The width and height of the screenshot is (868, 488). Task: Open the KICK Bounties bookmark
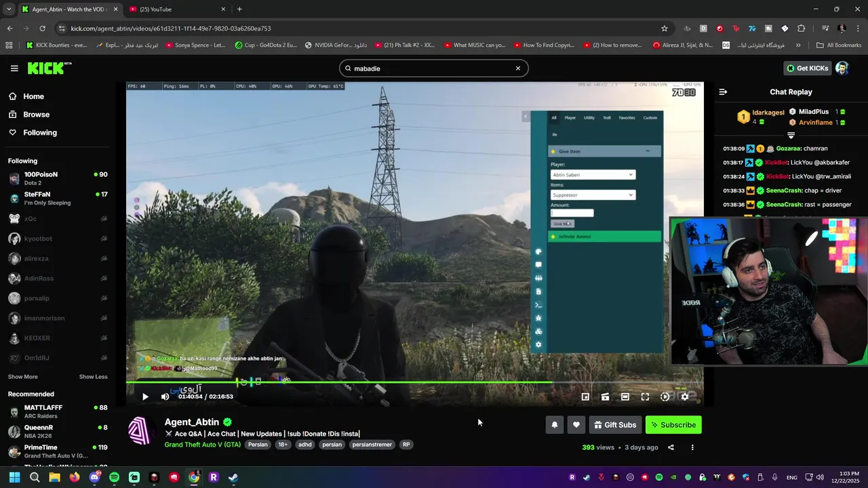(x=57, y=45)
